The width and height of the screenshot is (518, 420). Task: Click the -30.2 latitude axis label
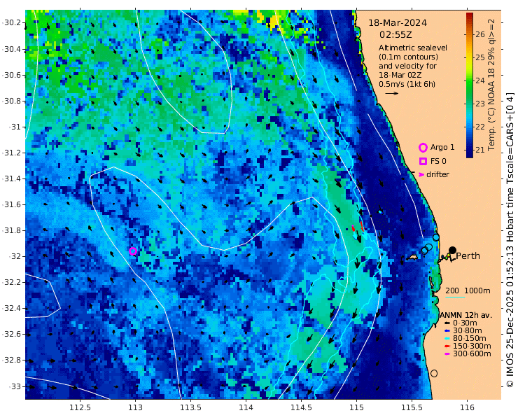[12, 23]
